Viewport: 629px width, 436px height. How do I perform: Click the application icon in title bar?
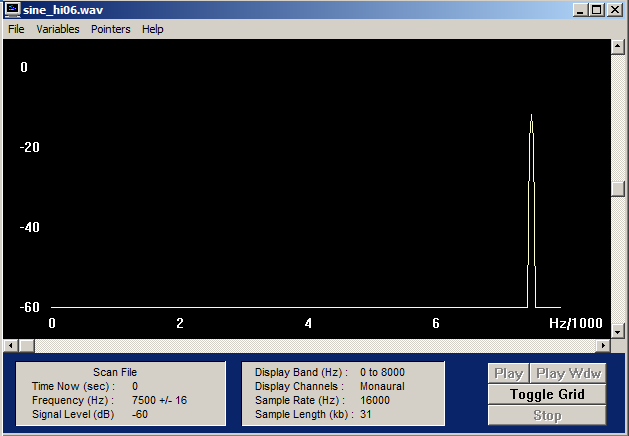click(x=12, y=10)
